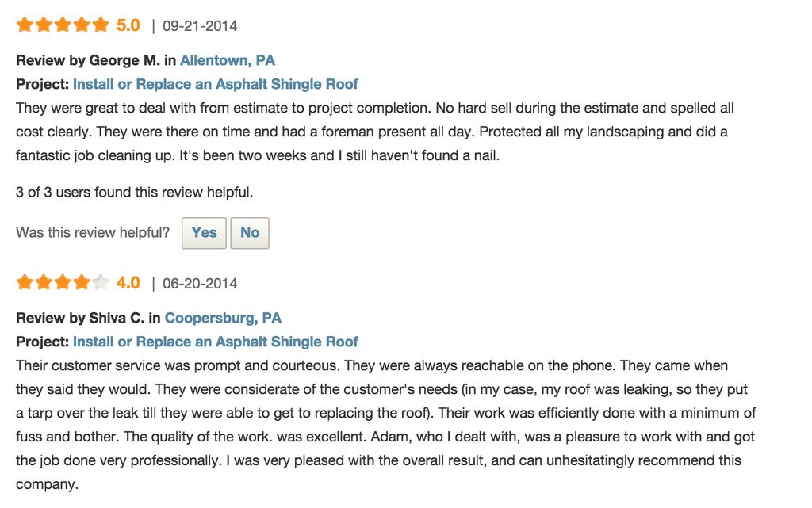Click the 'Review by George M.' heading
This screenshot has height=508, width=812.
88,60
